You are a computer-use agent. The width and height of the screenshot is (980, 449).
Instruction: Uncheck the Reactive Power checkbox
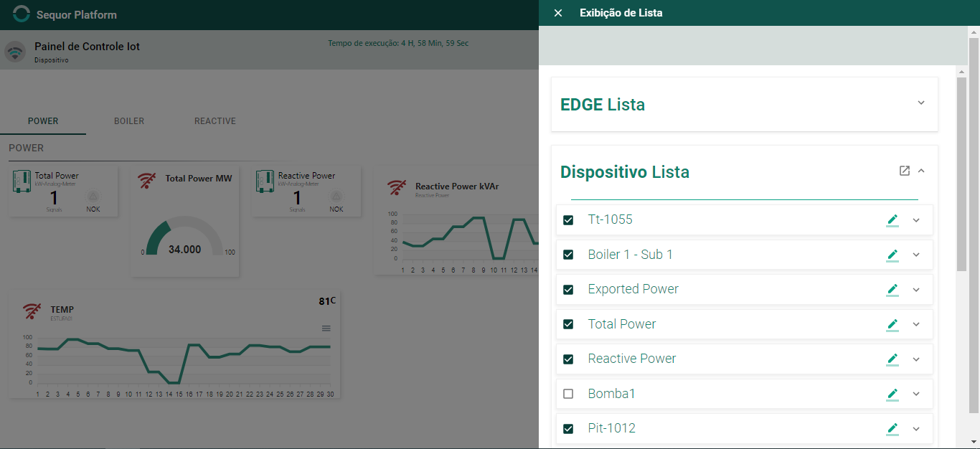click(568, 359)
